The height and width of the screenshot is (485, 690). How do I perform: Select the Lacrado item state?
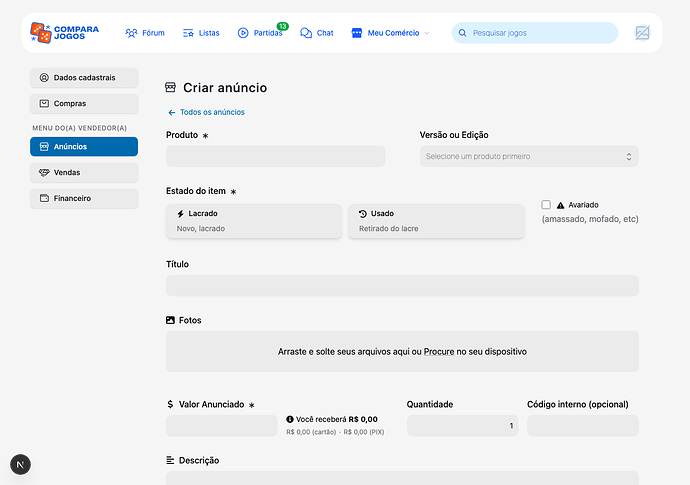click(x=254, y=221)
